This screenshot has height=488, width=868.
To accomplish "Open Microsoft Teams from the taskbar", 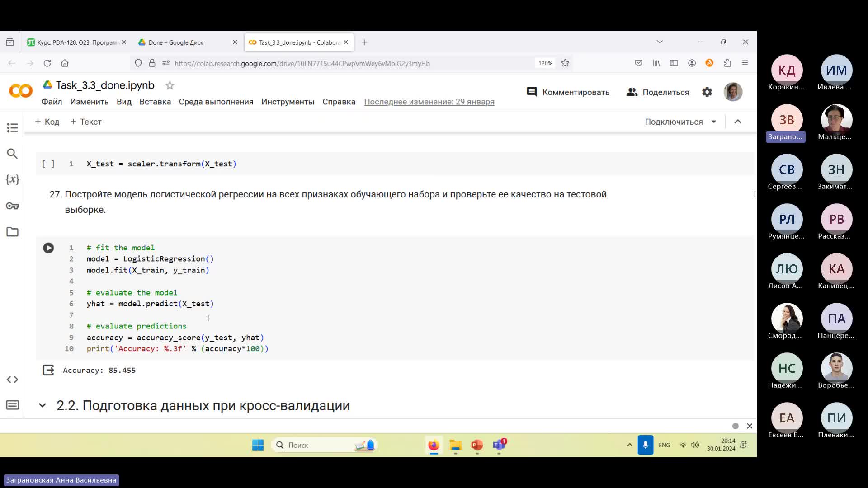I will 499,445.
